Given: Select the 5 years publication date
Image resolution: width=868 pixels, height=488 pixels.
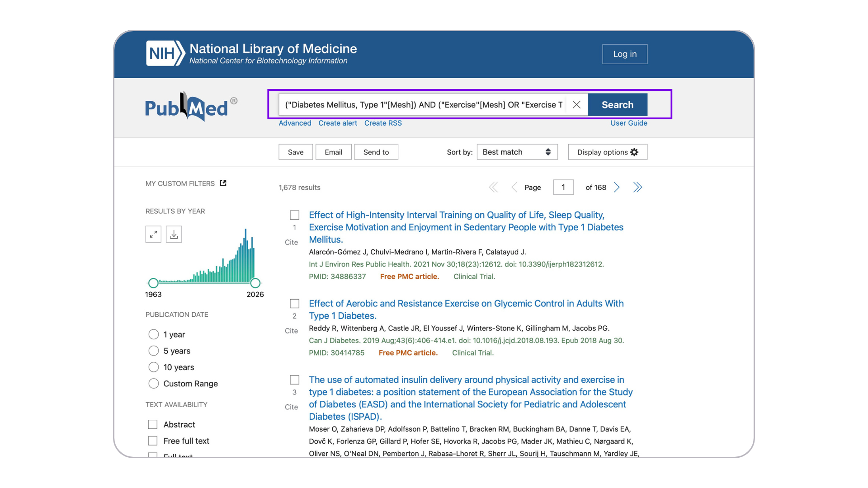Looking at the screenshot, I should pos(154,351).
